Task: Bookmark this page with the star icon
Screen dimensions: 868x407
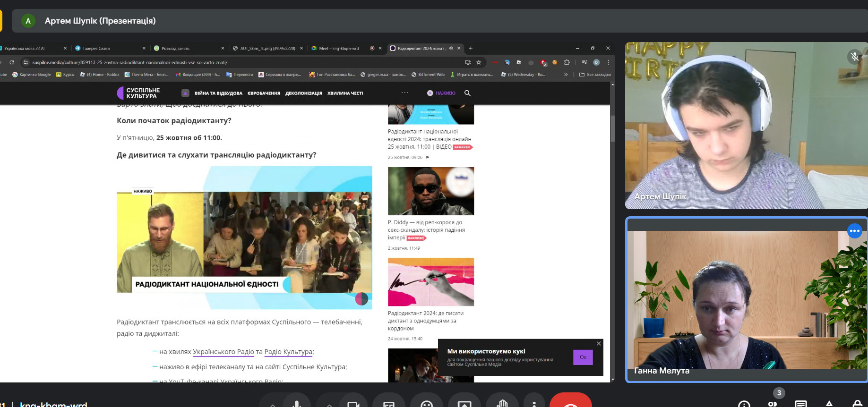Action: [x=479, y=62]
